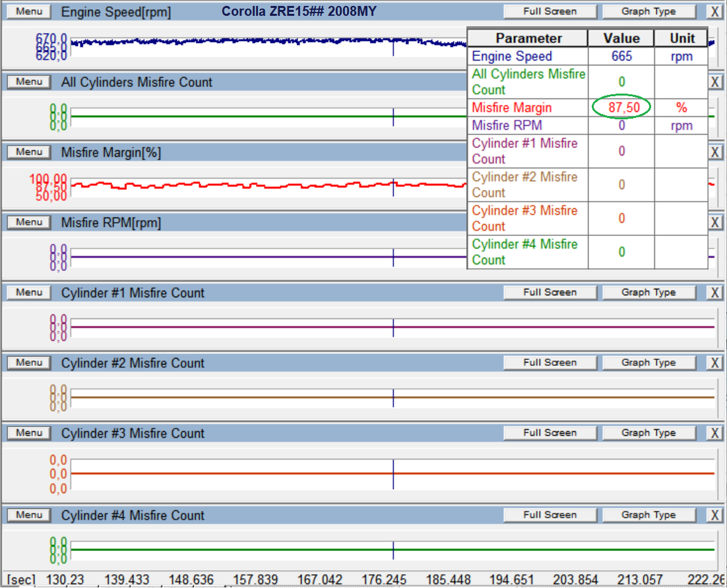Expand Cylinder #4 Misfire Count to Full Screen
Image resolution: width=727 pixels, height=588 pixels.
[550, 515]
